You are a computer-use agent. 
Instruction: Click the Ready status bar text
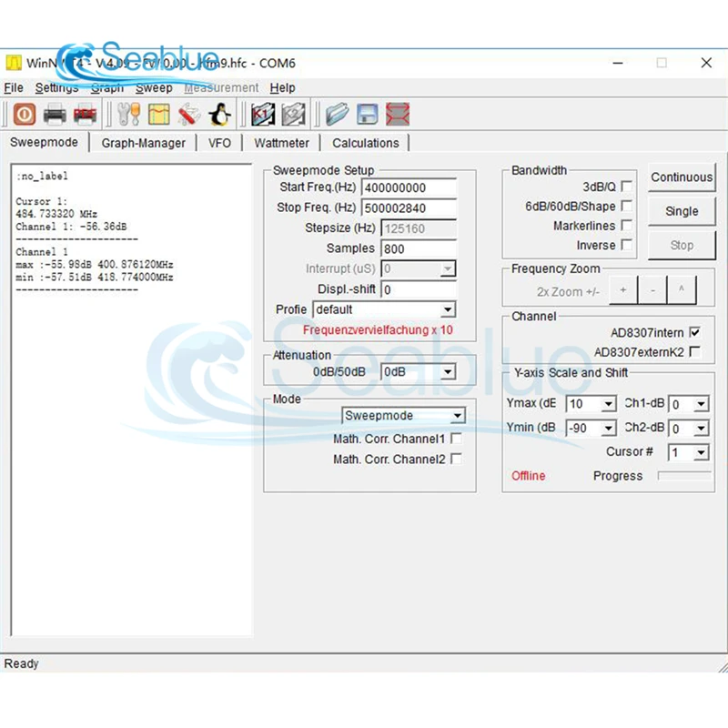tap(21, 663)
